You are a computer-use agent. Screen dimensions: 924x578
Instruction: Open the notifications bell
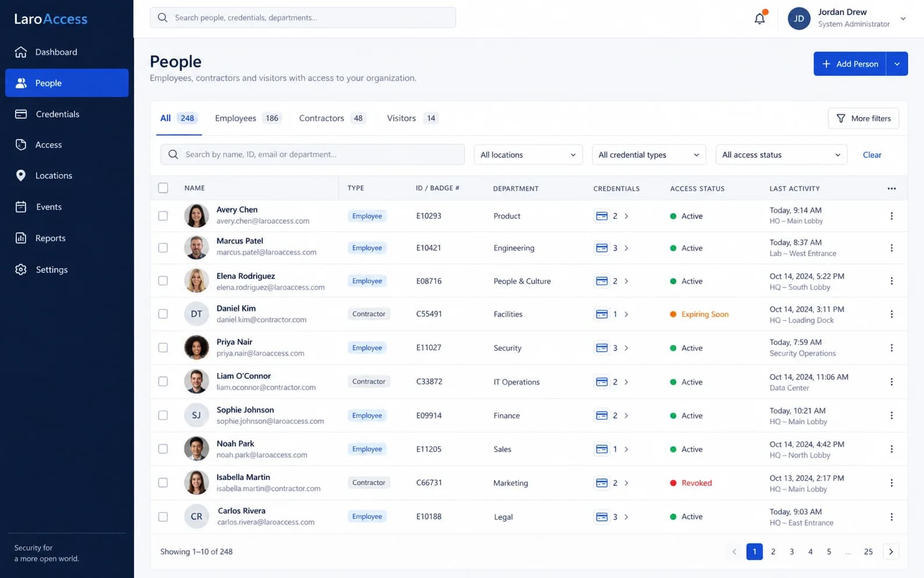tap(760, 18)
